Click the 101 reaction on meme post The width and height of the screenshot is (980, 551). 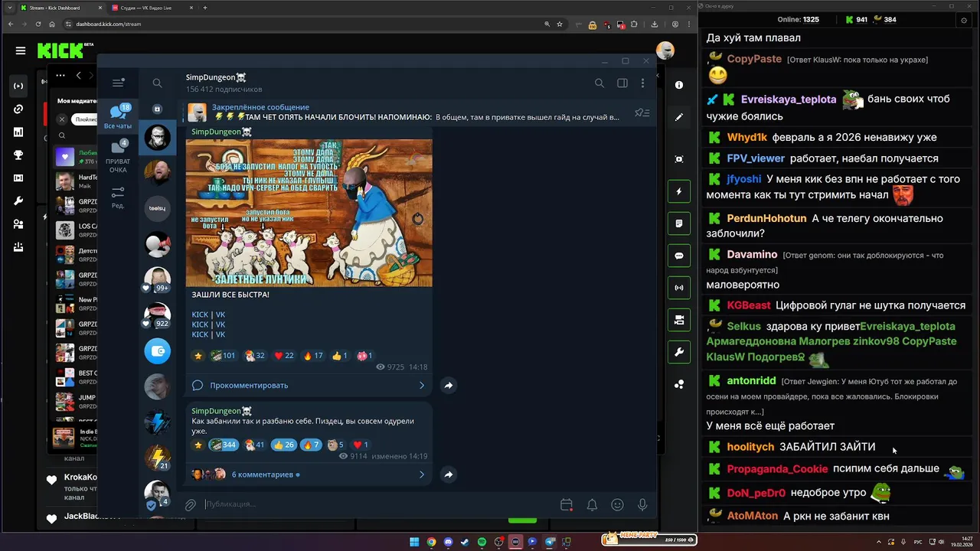point(224,356)
